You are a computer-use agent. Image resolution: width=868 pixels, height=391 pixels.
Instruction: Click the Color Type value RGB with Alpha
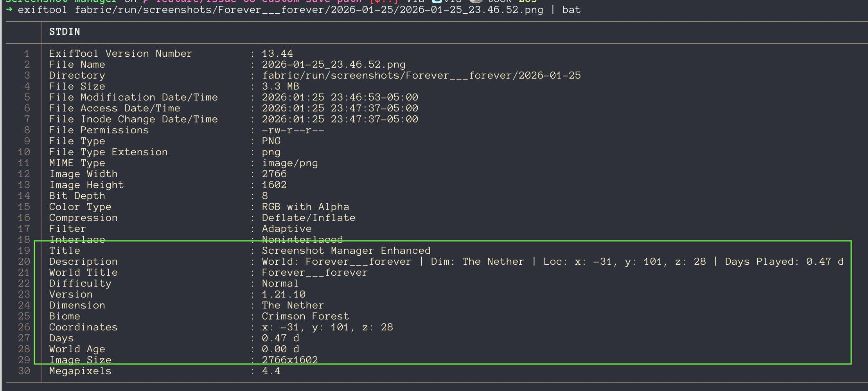(x=306, y=207)
